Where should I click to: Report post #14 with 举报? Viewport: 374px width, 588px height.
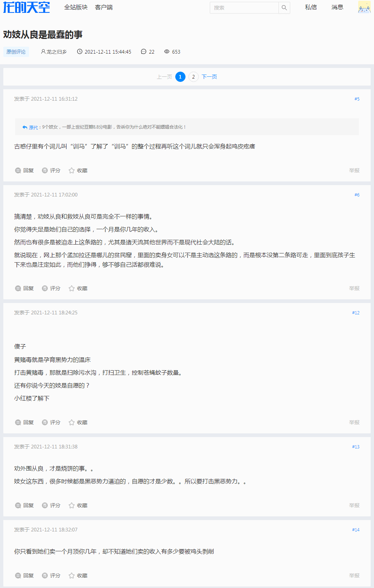coord(355,576)
